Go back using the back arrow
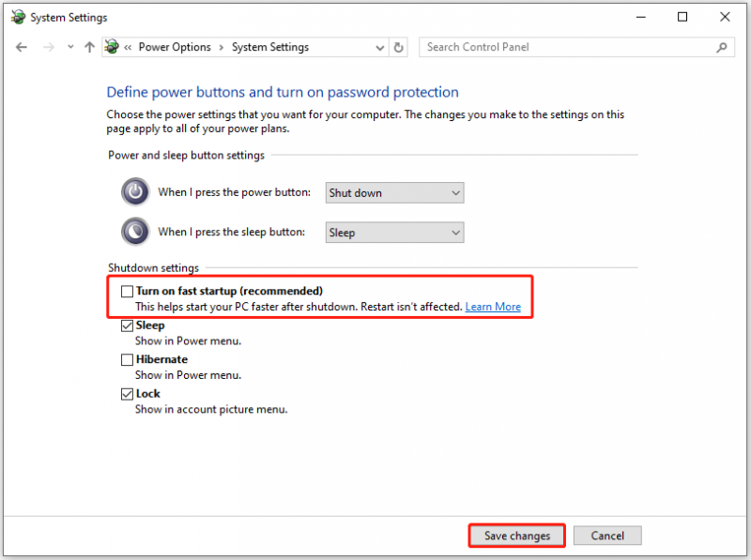The width and height of the screenshot is (751, 560). [x=21, y=48]
